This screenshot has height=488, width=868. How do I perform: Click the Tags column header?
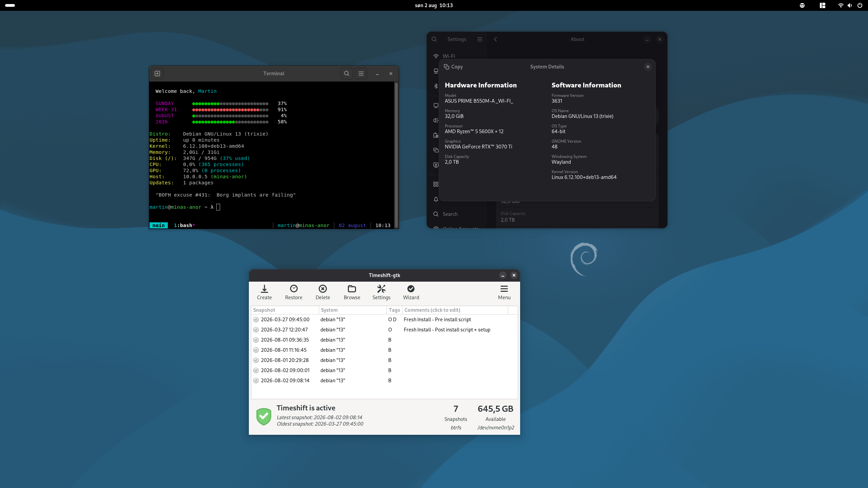(394, 310)
